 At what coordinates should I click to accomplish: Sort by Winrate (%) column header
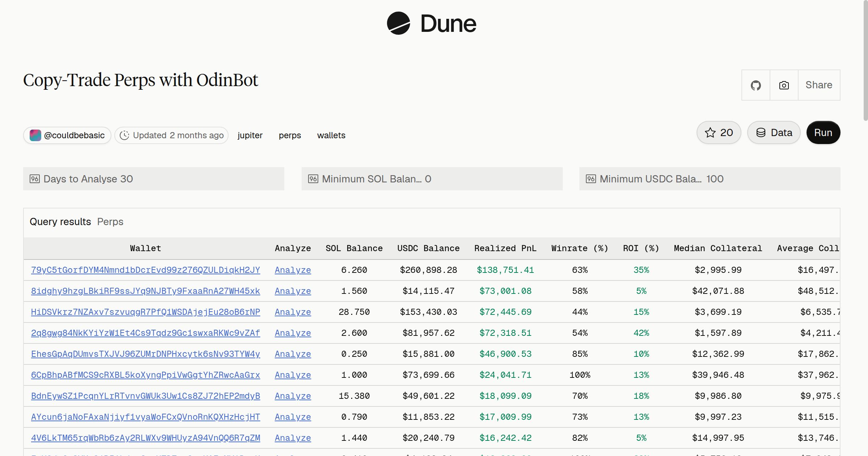(579, 248)
